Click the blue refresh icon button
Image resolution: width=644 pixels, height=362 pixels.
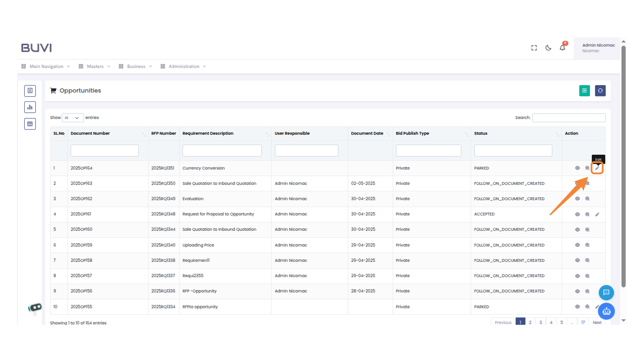(600, 90)
